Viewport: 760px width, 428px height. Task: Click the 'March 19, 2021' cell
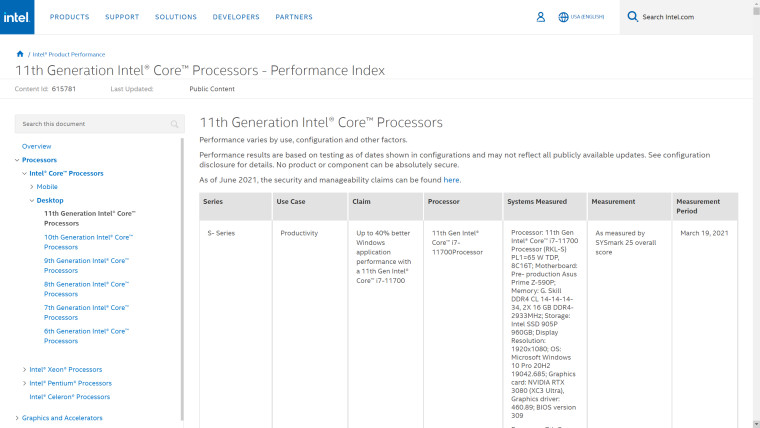[x=704, y=233]
